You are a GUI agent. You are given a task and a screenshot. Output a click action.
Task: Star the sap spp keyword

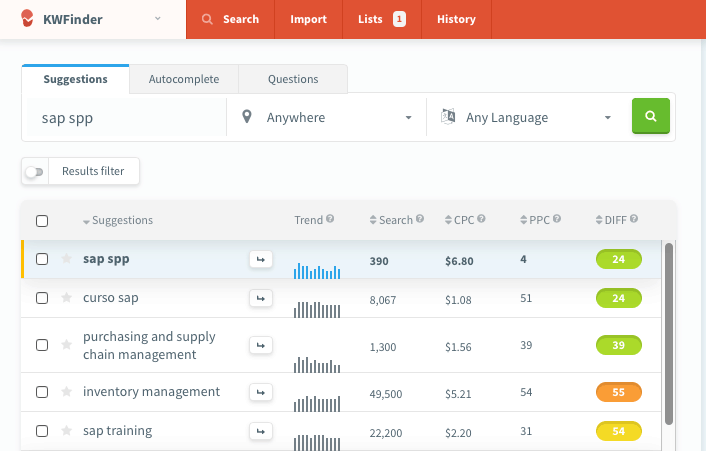(x=66, y=258)
